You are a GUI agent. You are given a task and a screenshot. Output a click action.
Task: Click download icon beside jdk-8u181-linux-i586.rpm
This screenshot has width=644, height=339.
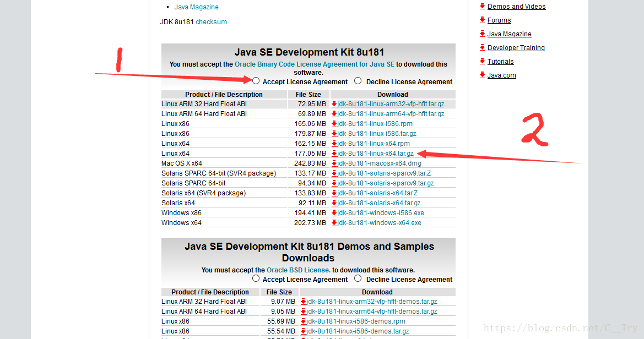click(334, 124)
